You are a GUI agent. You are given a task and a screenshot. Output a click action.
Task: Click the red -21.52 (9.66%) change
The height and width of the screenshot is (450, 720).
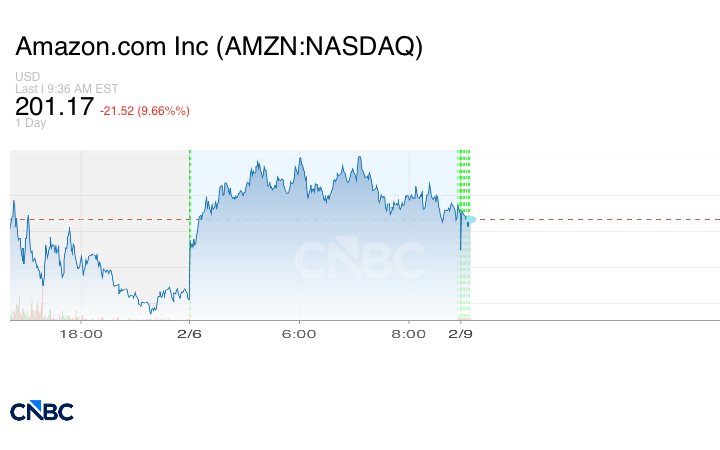pyautogui.click(x=145, y=109)
